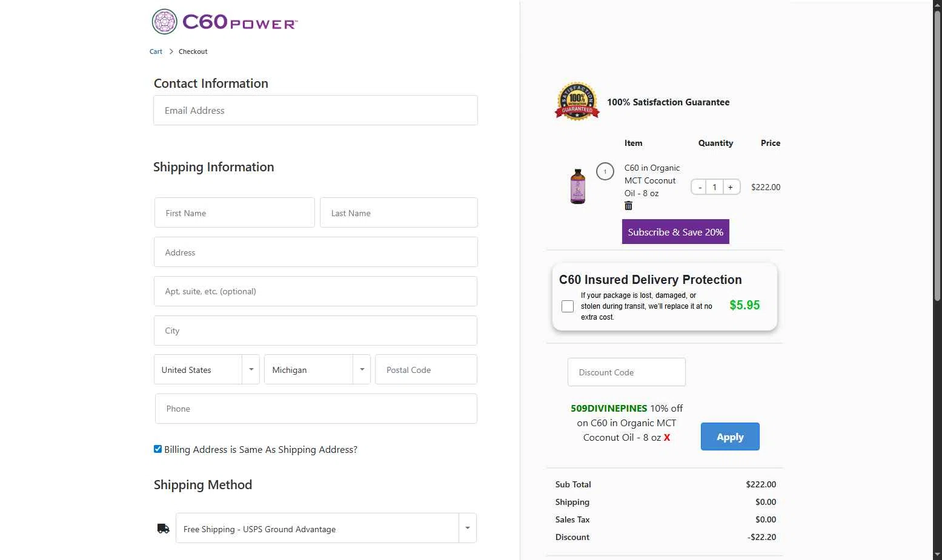The image size is (942, 560).
Task: Focus the City field
Action: (x=316, y=331)
